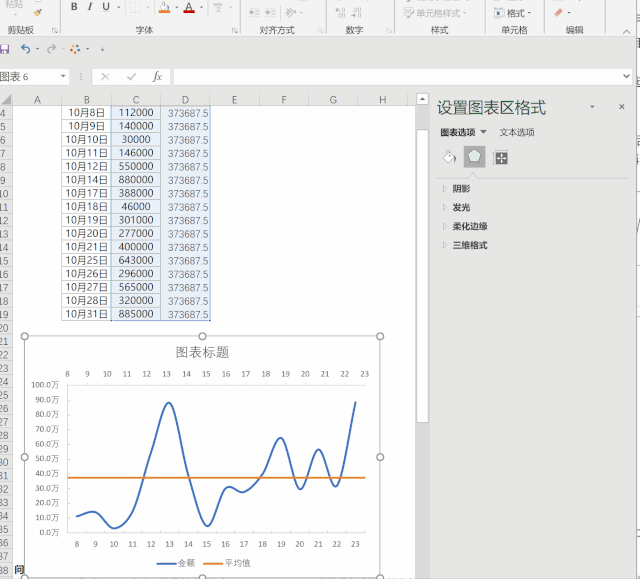Collapse the ribbon with the chevron
640x579 pixels.
[627, 31]
